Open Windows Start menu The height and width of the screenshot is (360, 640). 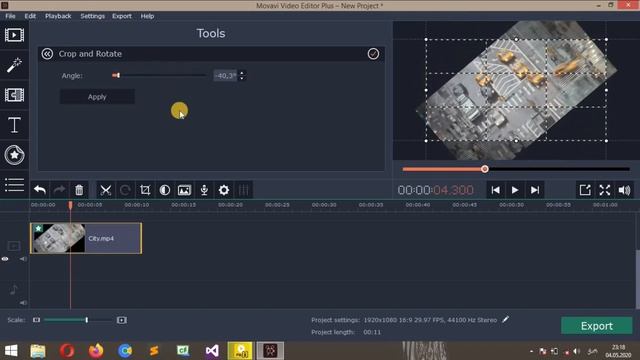(11, 351)
